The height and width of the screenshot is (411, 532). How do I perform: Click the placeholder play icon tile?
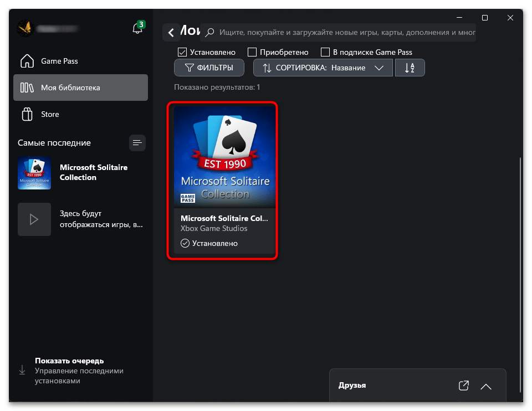point(34,219)
